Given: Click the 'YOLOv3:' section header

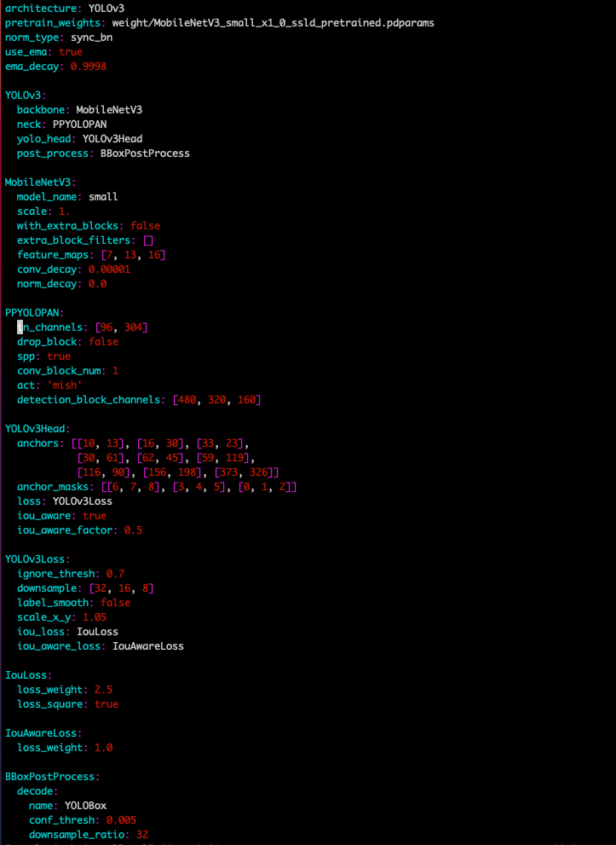Looking at the screenshot, I should pyautogui.click(x=26, y=95).
